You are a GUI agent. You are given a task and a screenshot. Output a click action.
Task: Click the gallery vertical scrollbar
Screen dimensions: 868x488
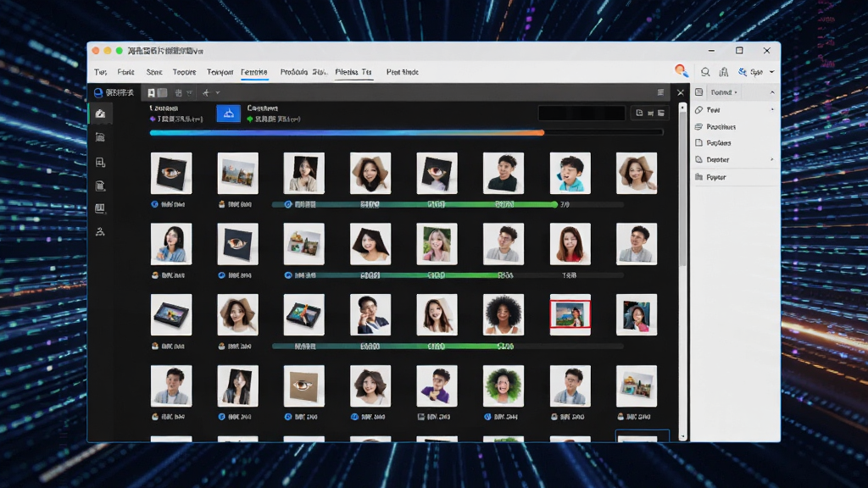tap(682, 188)
